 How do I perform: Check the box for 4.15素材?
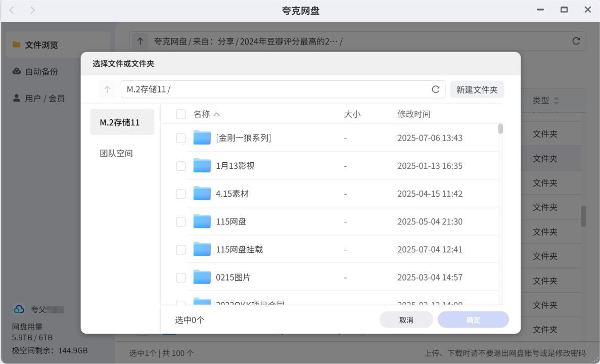tap(180, 194)
